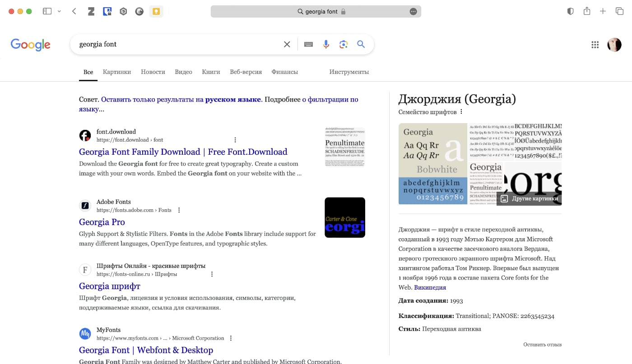Select the Все tab
The height and width of the screenshot is (364, 632).
[x=88, y=72]
